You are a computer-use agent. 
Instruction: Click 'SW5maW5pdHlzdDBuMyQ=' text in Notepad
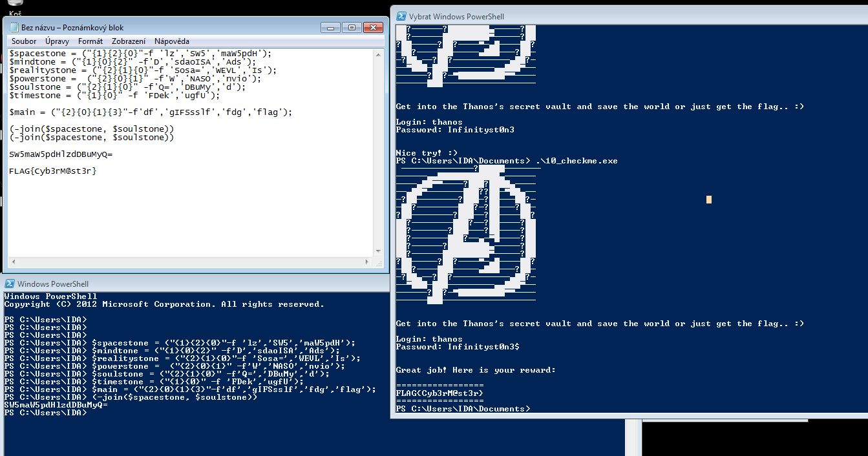click(61, 154)
